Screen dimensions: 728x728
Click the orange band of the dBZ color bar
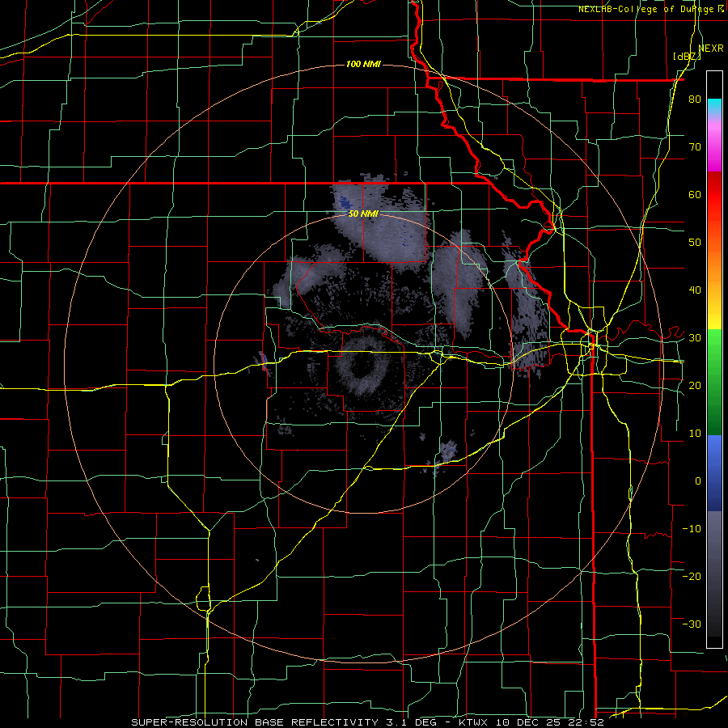coord(714,265)
